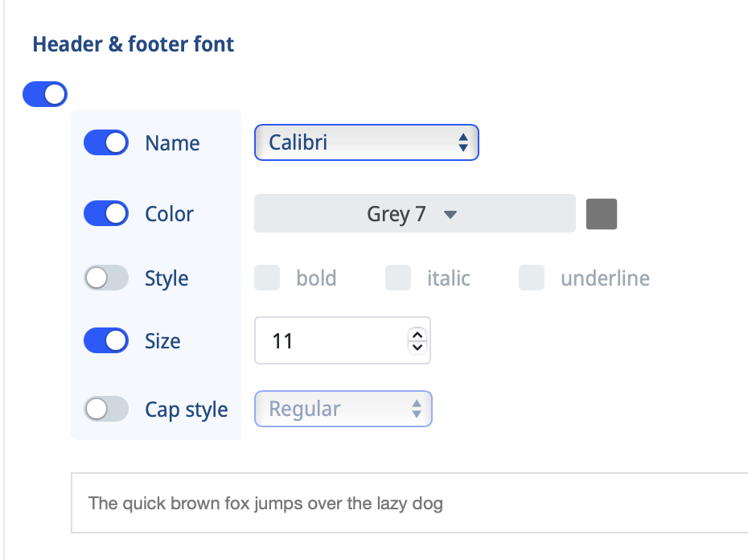Check the italic checkbox
The image size is (748, 560).
(398, 278)
